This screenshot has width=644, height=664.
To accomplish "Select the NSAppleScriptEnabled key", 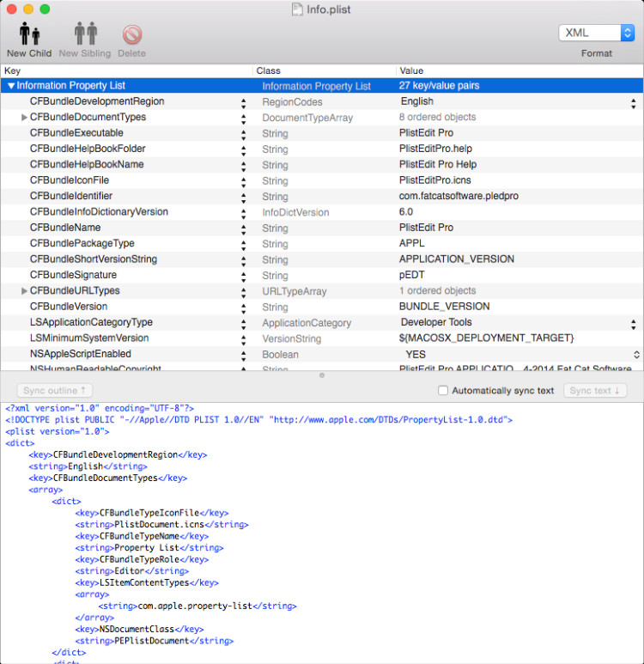I will 81,354.
